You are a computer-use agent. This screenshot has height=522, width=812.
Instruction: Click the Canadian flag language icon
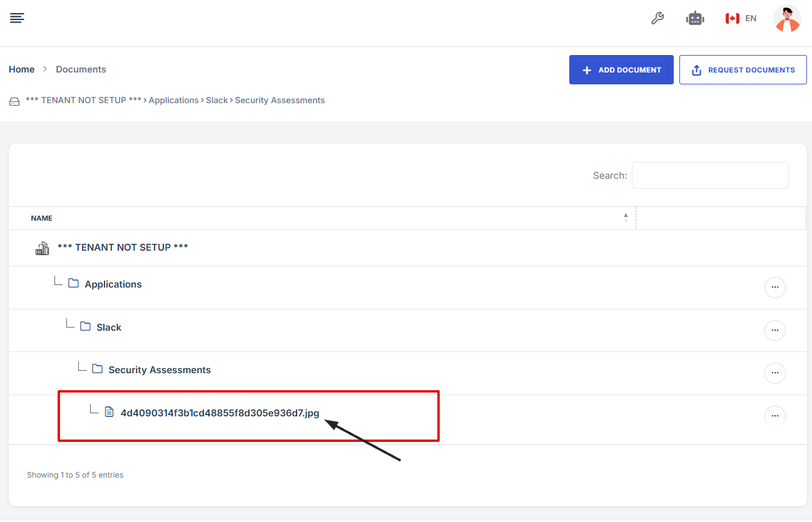coord(732,19)
